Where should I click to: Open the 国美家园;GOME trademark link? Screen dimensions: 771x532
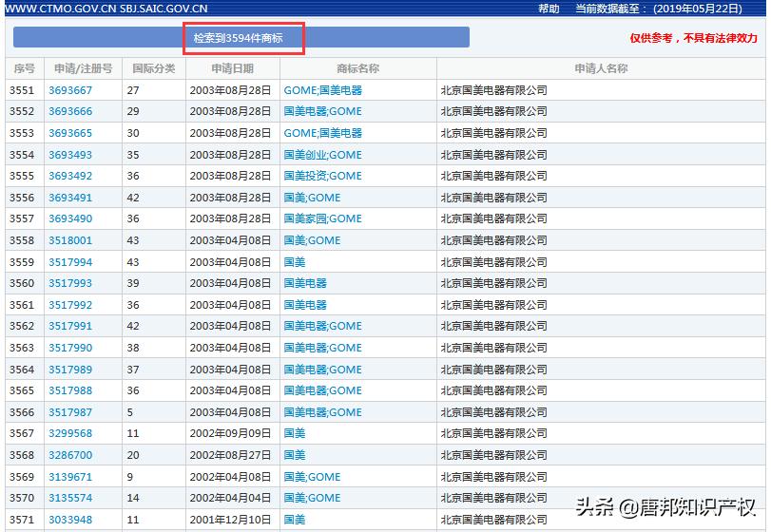[322, 218]
